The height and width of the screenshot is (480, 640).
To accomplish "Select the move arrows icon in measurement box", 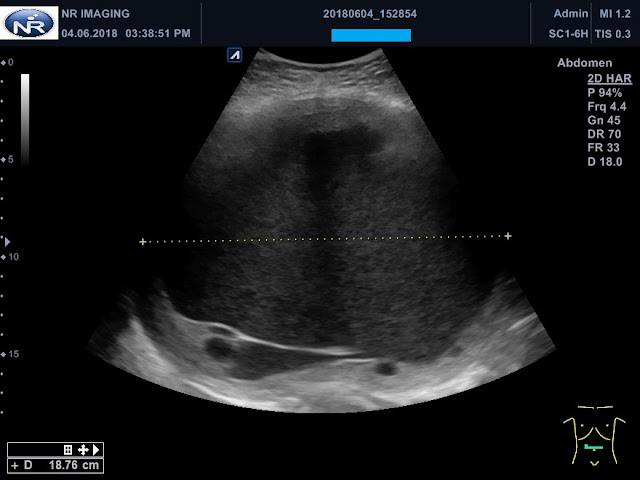I will 83,450.
